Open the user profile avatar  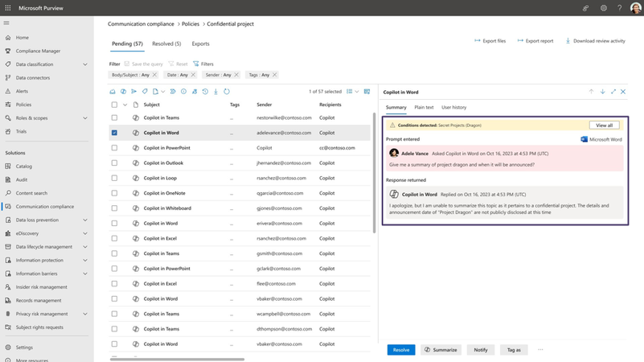tap(635, 8)
